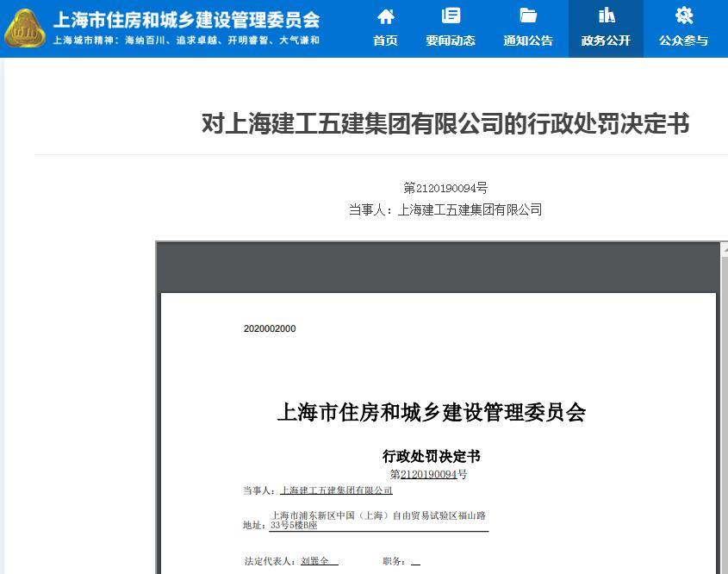Image resolution: width=728 pixels, height=574 pixels.
Task: Click the PDF heading 上海市住房和城乡建设管理委员会
Action: (432, 412)
